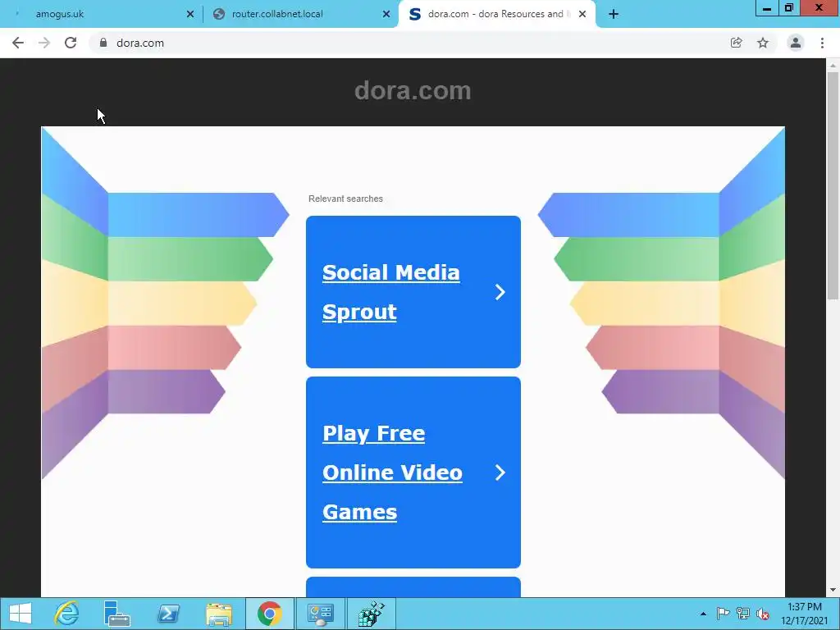Close the router.collabnet.local tab
The image size is (840, 630).
tap(386, 14)
